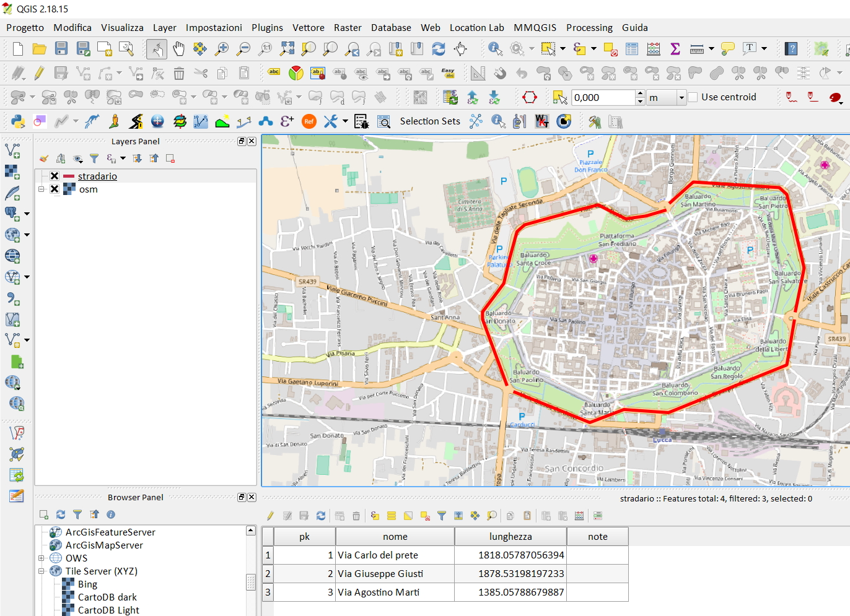Toggle visibility of osm layer

(x=55, y=189)
